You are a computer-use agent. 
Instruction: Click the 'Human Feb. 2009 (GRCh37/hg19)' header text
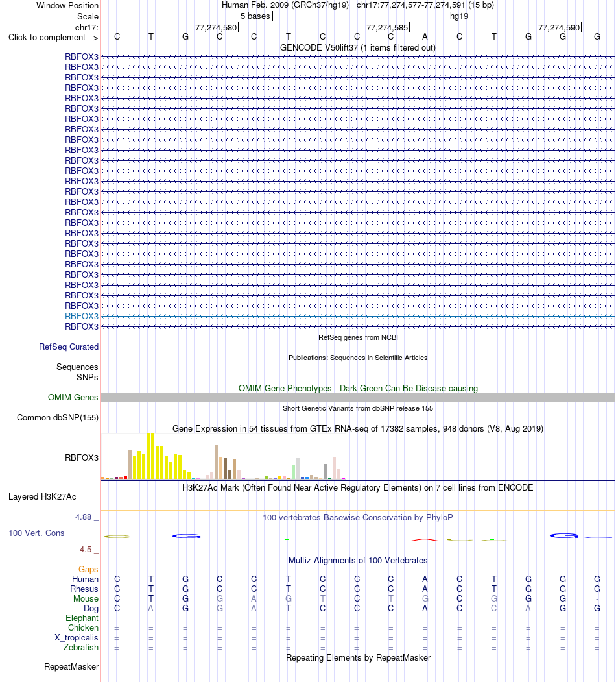[x=285, y=5]
